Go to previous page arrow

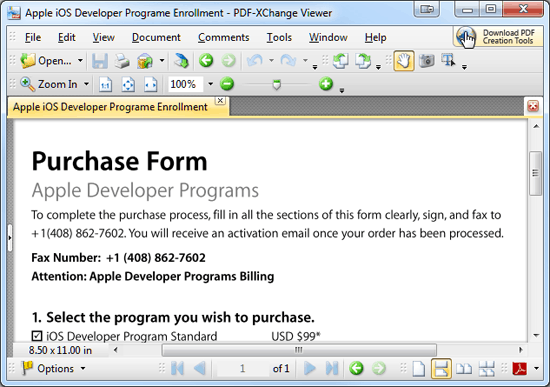click(x=200, y=368)
